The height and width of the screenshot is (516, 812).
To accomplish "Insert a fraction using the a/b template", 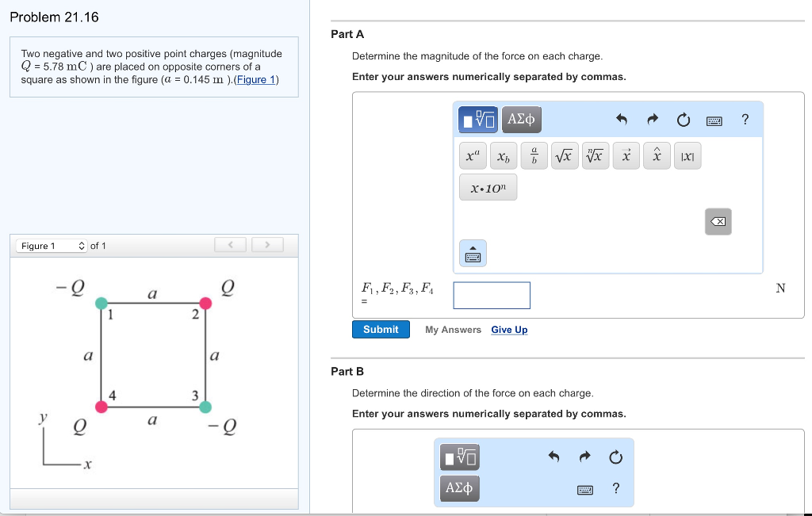I will point(534,155).
